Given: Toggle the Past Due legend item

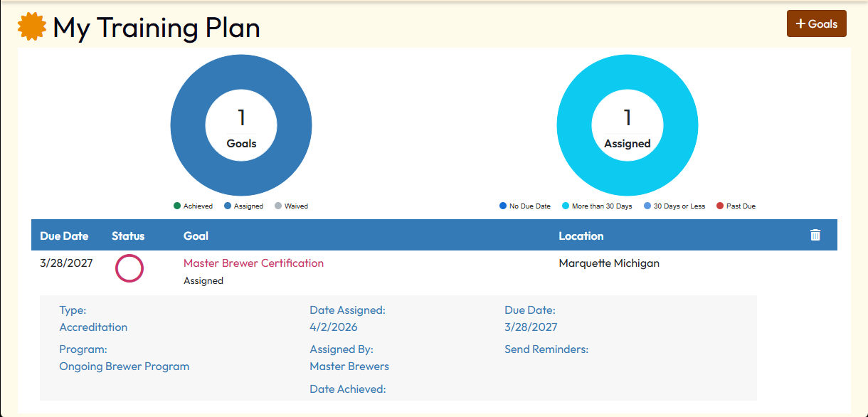Looking at the screenshot, I should pos(736,206).
